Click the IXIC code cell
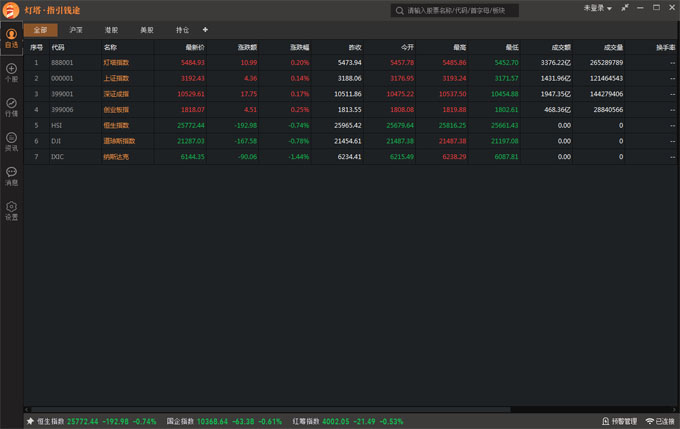The width and height of the screenshot is (680, 429). click(57, 157)
